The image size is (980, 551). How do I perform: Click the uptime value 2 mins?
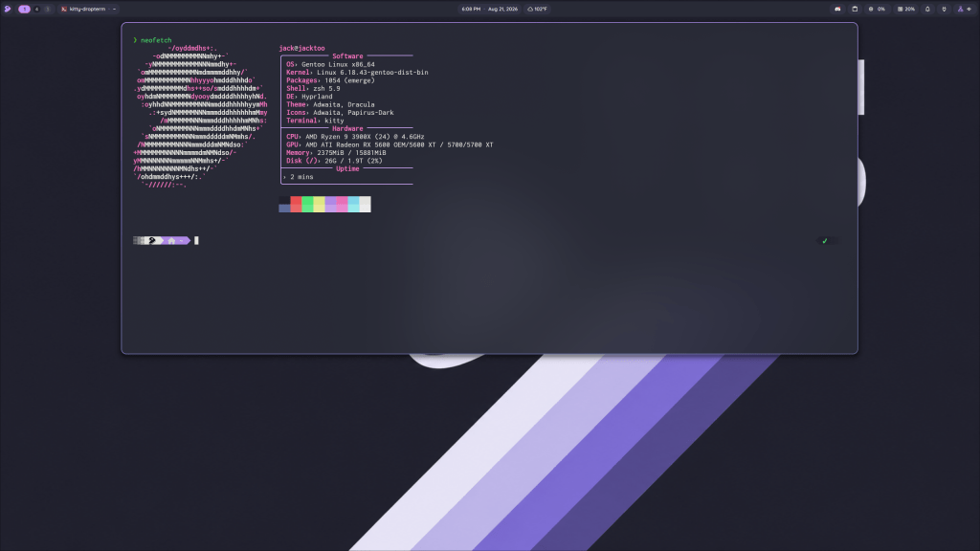click(301, 177)
